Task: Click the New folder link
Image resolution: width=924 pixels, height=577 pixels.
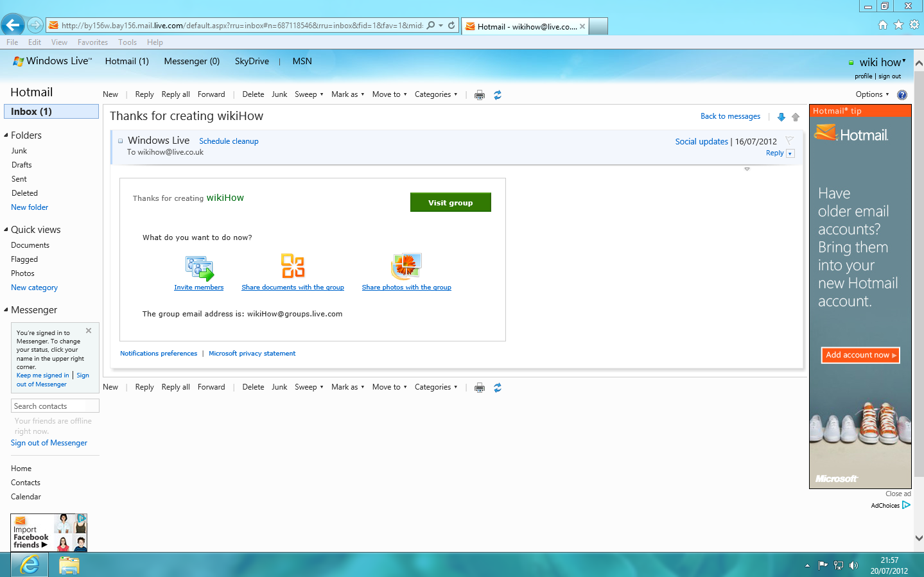Action: tap(30, 207)
